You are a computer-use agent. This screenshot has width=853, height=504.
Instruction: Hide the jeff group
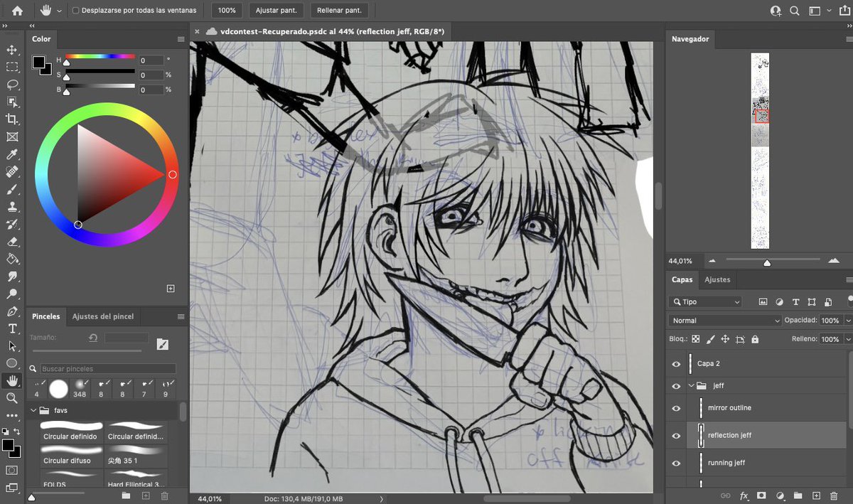[676, 386]
